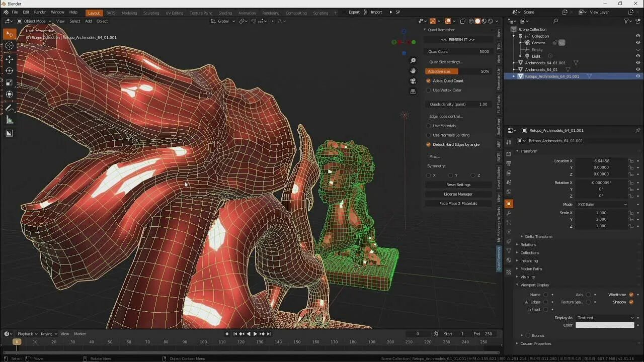Select the Annotate tool
This screenshot has height=362, width=644.
(x=9, y=108)
